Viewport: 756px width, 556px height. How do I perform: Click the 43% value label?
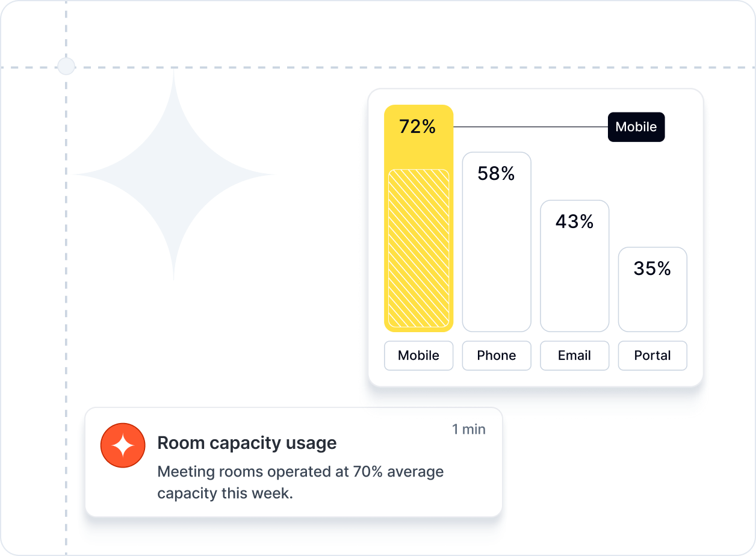pyautogui.click(x=574, y=221)
